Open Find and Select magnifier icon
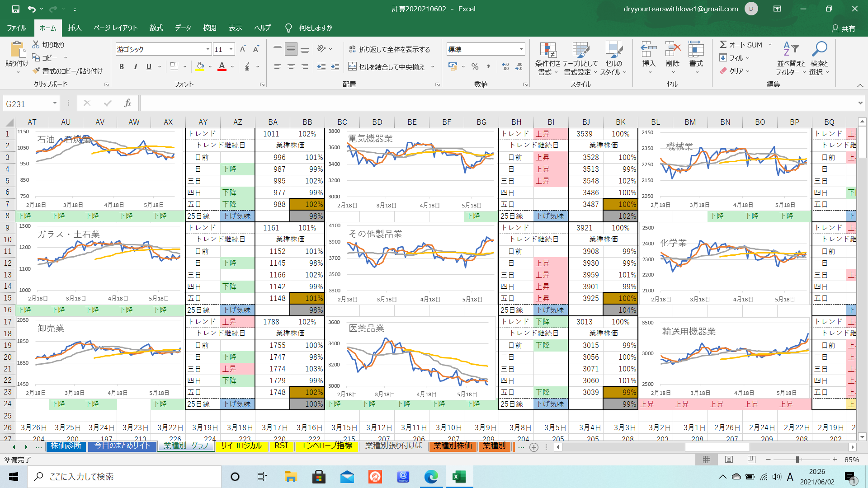This screenshot has height=488, width=868. 819,49
